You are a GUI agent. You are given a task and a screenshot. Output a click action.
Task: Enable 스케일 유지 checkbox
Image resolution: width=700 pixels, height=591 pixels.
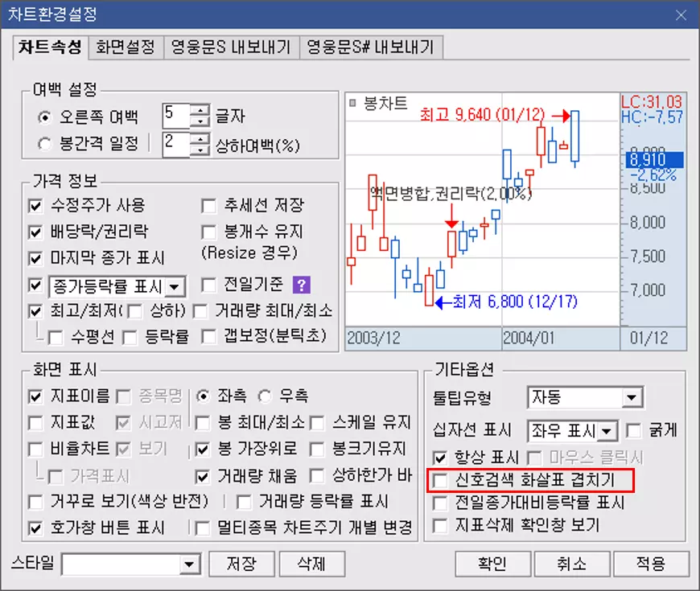(x=317, y=423)
